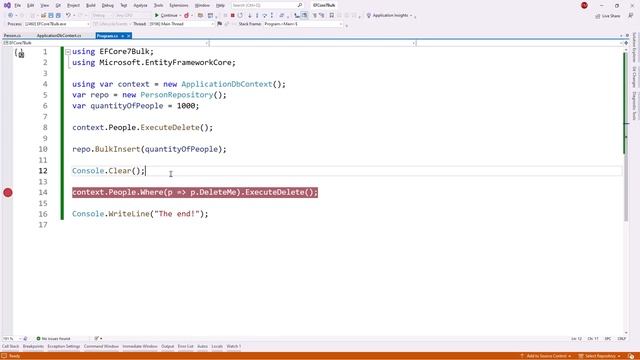Open the Exception Settings tab

(64, 347)
